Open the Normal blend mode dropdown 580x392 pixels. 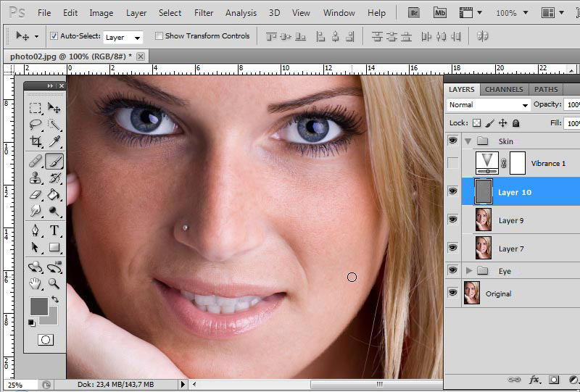click(489, 105)
